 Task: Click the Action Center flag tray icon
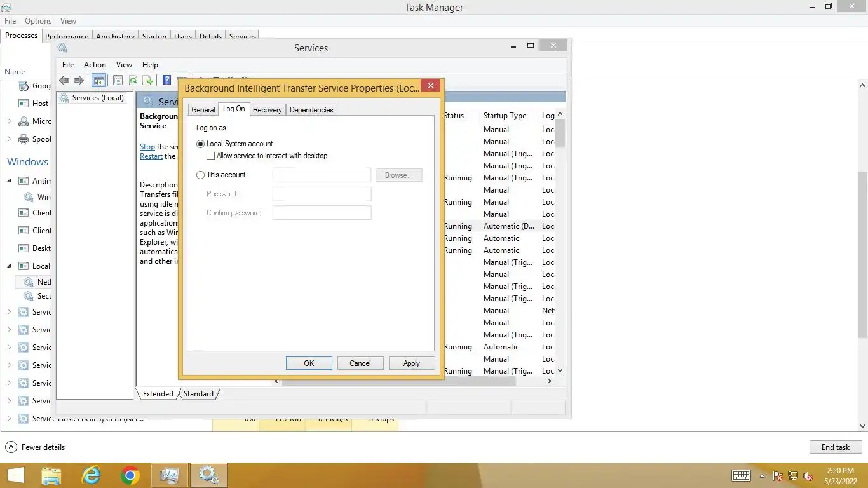778,476
